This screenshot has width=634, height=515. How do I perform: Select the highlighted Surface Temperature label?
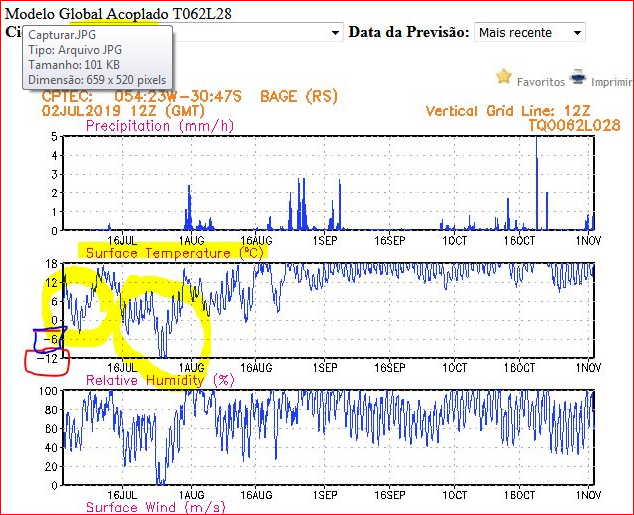click(x=175, y=253)
